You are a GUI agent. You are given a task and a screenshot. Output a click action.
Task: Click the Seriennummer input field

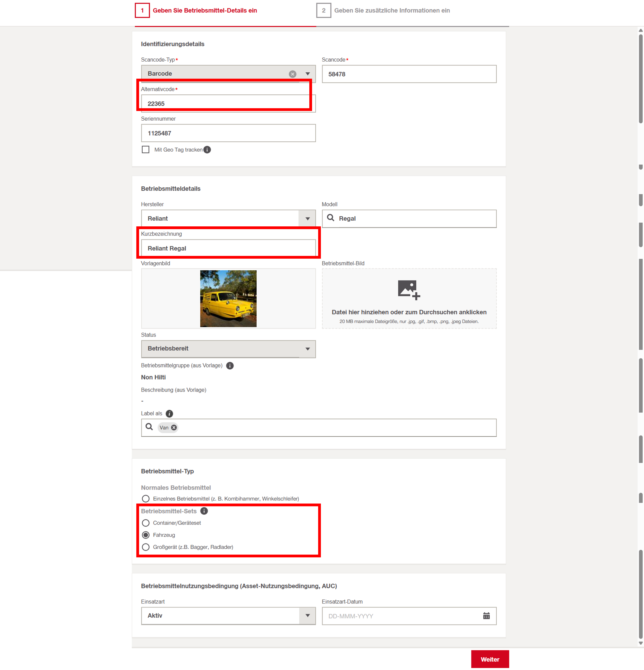pos(228,133)
